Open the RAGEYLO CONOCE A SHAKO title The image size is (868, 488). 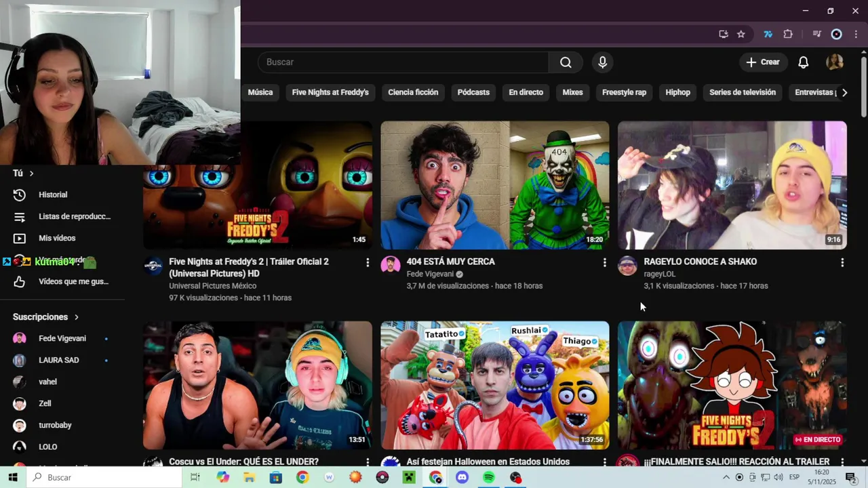[x=700, y=262]
